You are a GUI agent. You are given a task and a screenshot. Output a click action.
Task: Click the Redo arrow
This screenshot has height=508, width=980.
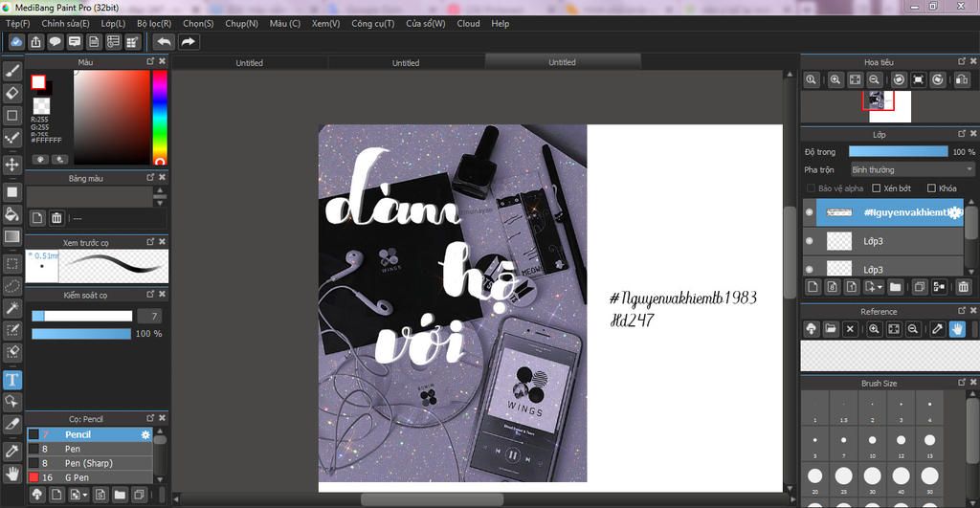(189, 42)
